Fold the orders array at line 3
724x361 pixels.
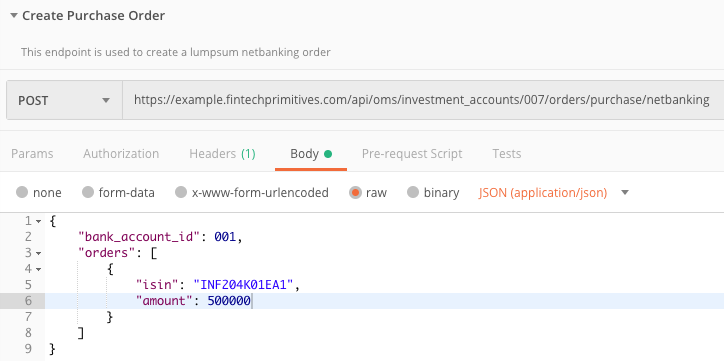(x=39, y=253)
